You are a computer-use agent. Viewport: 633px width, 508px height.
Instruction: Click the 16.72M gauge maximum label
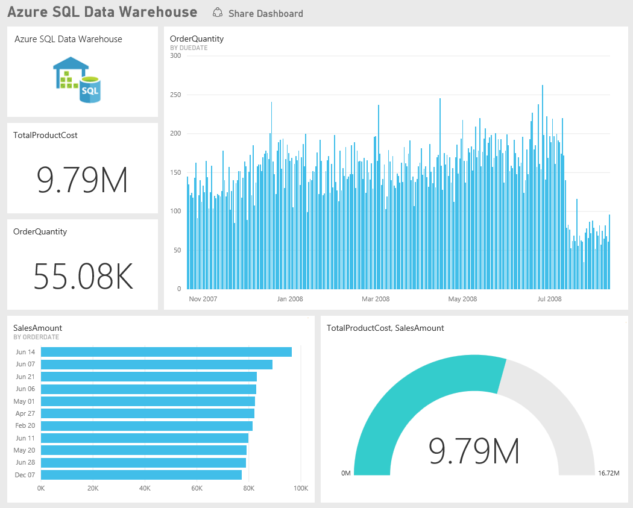coord(609,473)
